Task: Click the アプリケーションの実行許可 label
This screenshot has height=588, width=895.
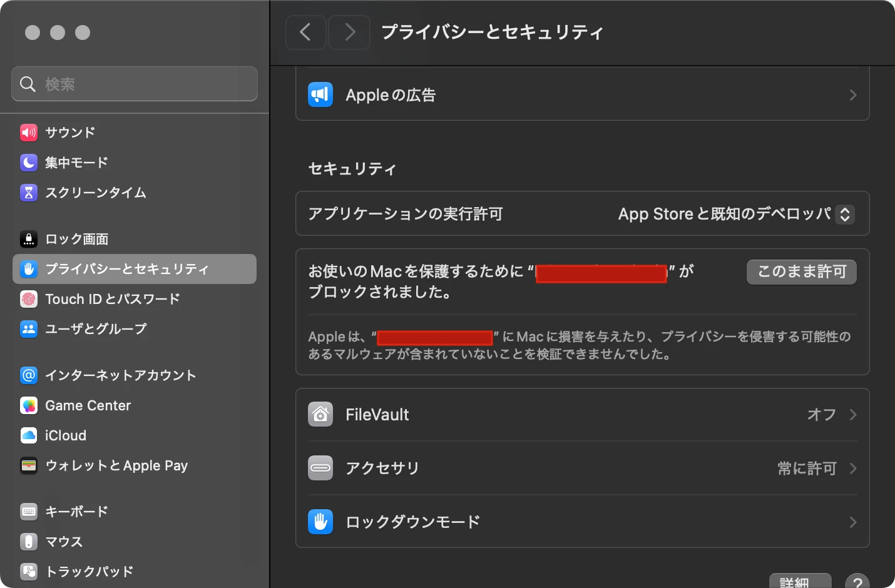Action: click(x=406, y=214)
